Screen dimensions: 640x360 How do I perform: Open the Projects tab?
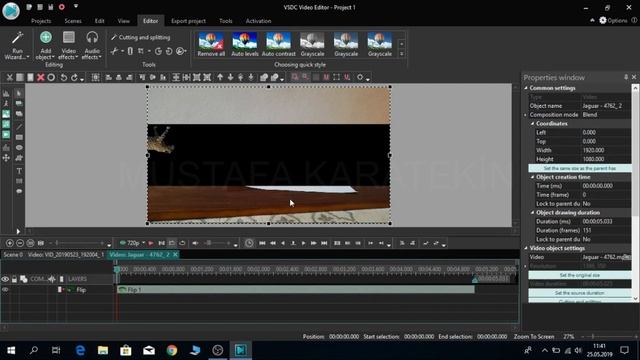pos(41,21)
